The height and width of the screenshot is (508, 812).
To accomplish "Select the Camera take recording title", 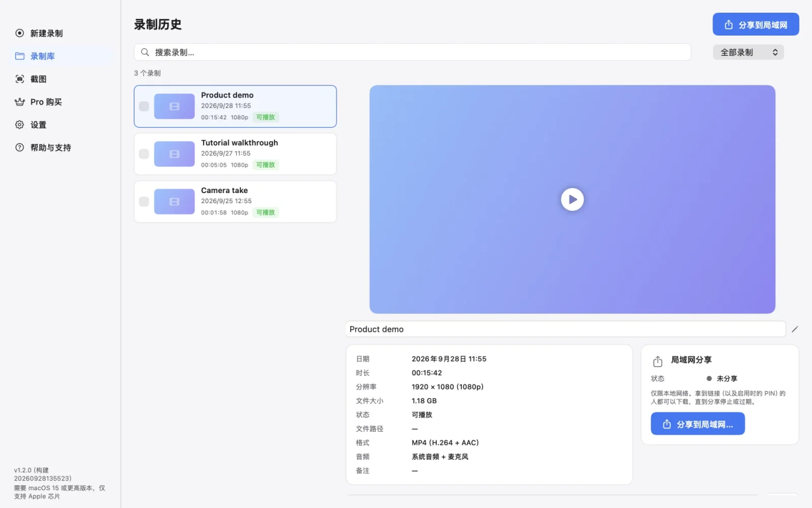I will tap(224, 190).
